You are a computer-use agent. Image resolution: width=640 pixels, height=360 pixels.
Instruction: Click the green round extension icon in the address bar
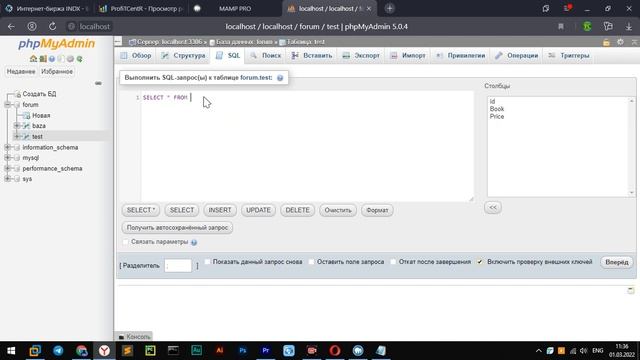[x=587, y=27]
